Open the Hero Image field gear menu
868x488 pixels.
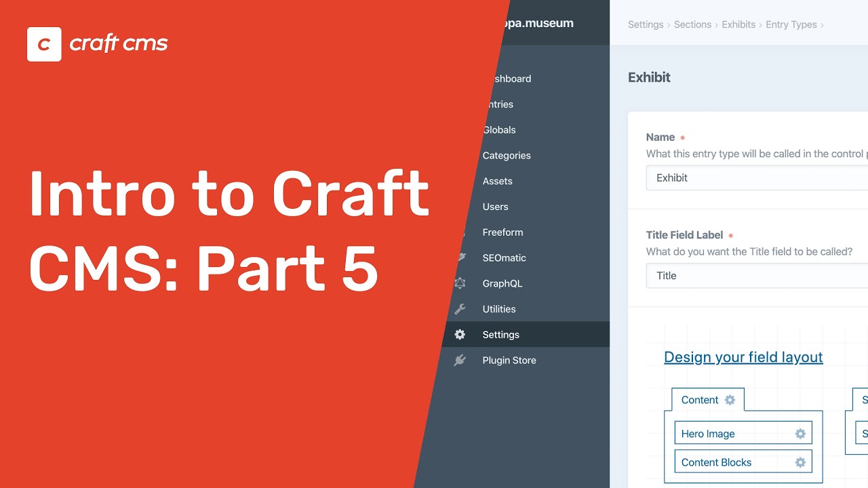[800, 434]
